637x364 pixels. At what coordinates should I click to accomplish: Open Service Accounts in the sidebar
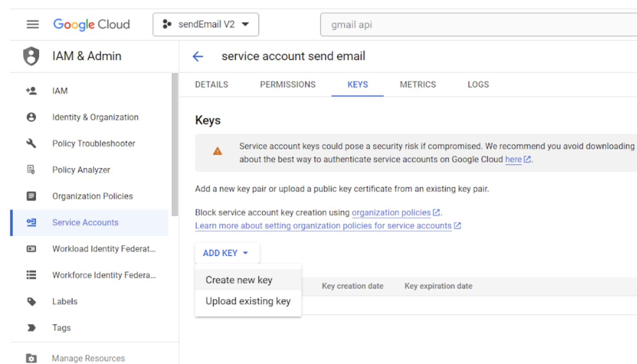pyautogui.click(x=85, y=222)
